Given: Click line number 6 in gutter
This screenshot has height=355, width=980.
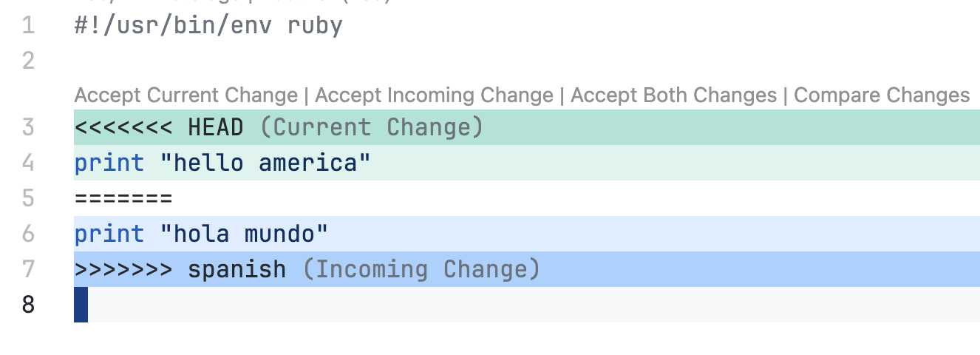Looking at the screenshot, I should [x=28, y=234].
